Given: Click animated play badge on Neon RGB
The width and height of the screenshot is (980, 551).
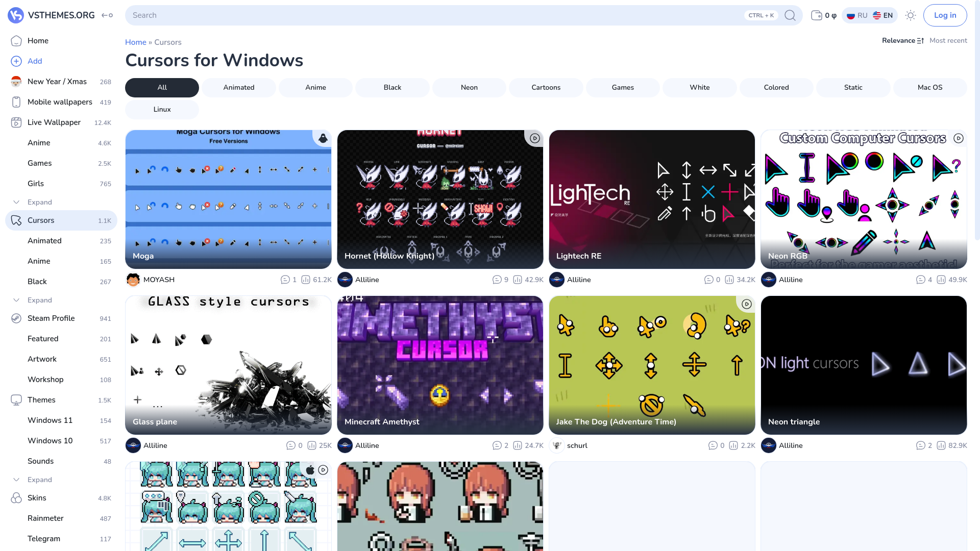Looking at the screenshot, I should [959, 138].
